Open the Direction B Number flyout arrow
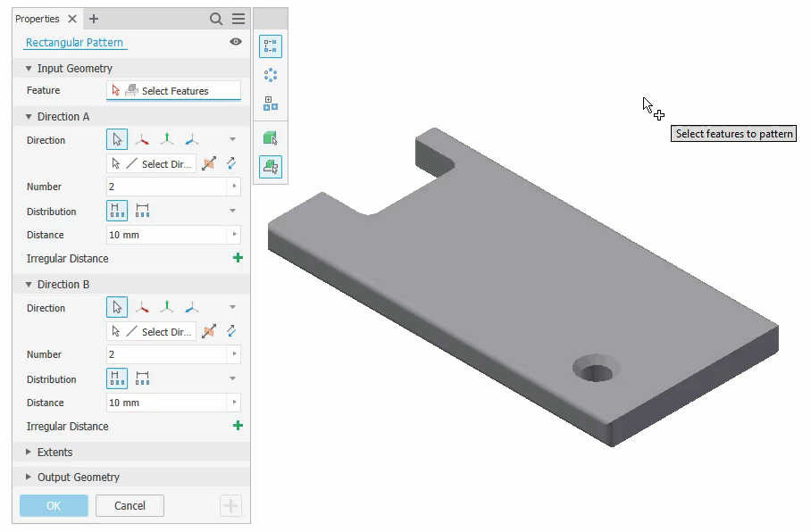The image size is (811, 532). pos(234,354)
